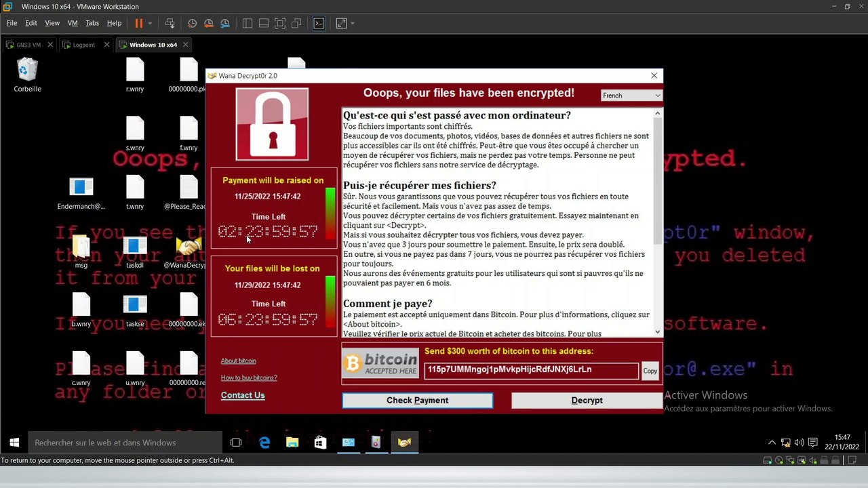Click the Check Payment button
This screenshot has width=868, height=488.
pos(417,401)
